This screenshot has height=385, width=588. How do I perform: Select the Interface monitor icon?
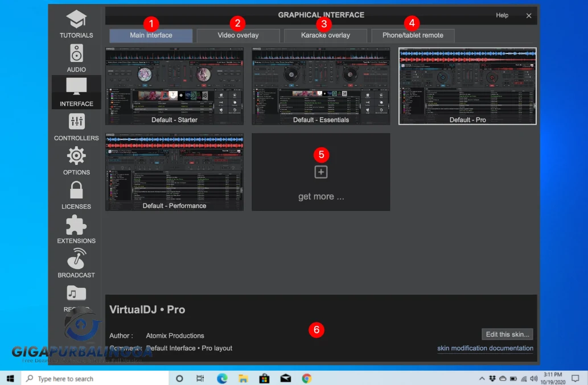(76, 87)
